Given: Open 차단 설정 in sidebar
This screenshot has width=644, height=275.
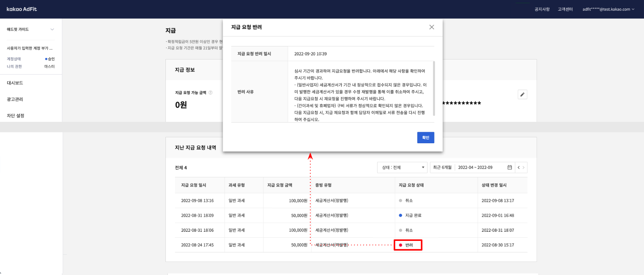Looking at the screenshot, I should click(15, 115).
